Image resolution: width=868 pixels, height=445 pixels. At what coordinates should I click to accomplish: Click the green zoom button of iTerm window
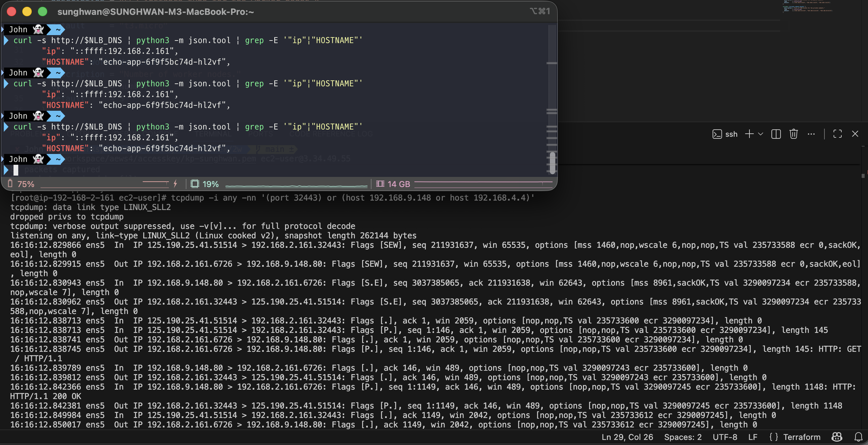(43, 11)
